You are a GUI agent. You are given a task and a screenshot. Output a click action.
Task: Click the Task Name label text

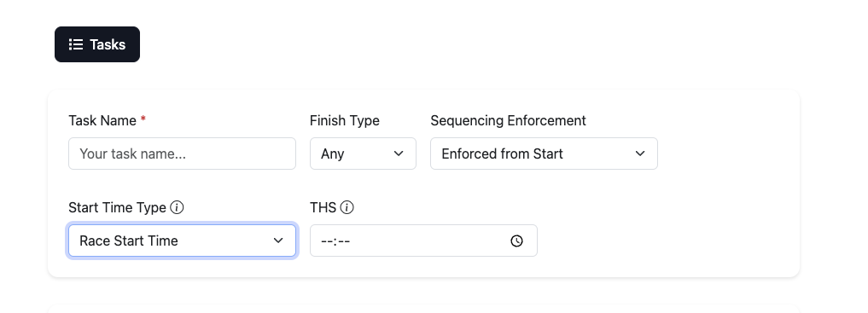[102, 120]
